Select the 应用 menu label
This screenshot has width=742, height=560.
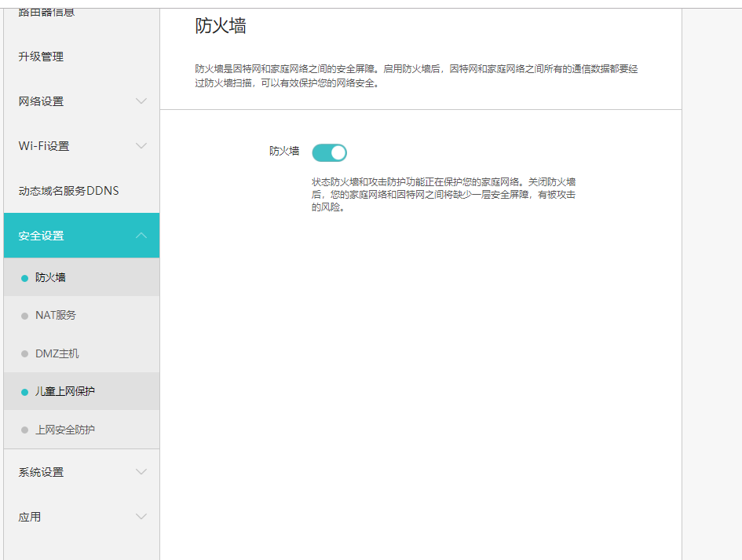coord(30,517)
